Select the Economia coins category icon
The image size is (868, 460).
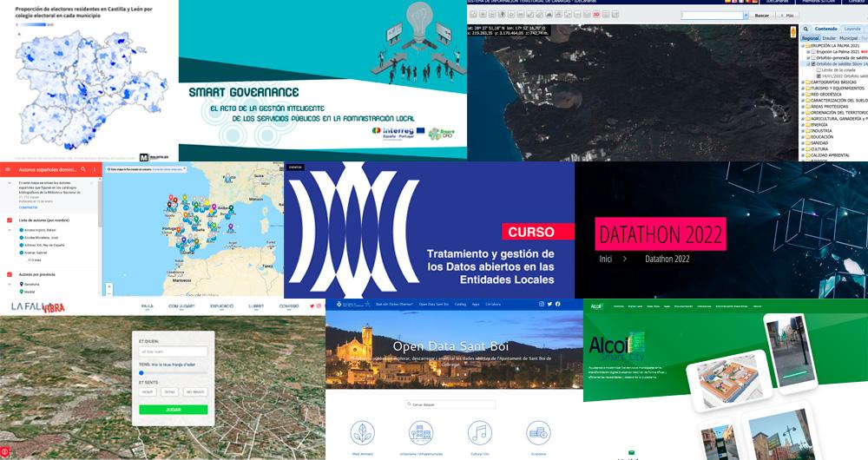pyautogui.click(x=539, y=433)
